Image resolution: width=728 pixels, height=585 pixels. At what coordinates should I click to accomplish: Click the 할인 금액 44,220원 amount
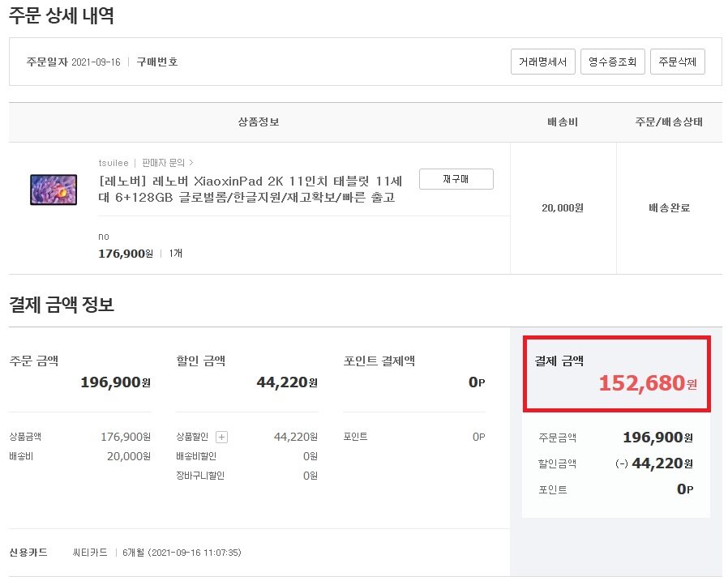click(287, 382)
